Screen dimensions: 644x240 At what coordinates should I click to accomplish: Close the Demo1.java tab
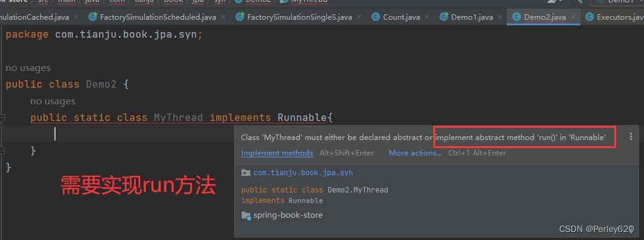click(500, 17)
